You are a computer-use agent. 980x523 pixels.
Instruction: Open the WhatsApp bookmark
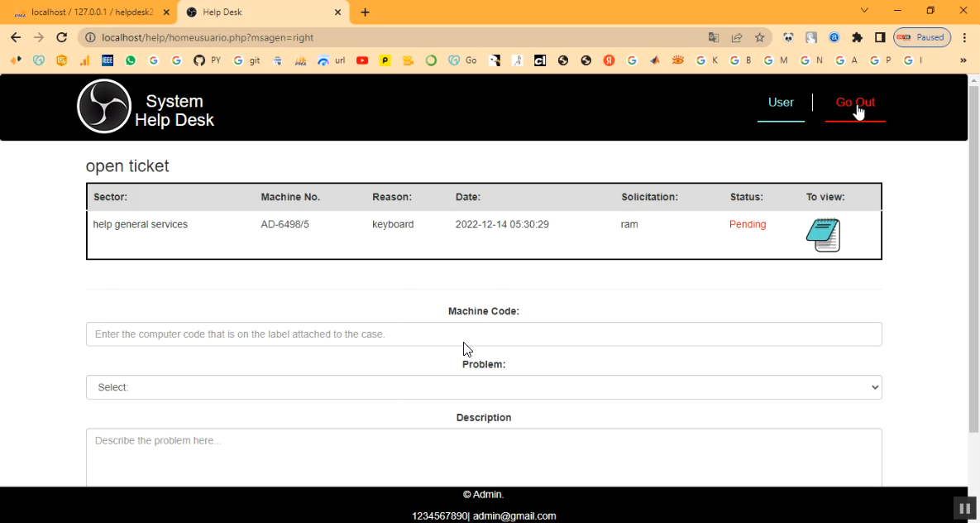(x=130, y=60)
